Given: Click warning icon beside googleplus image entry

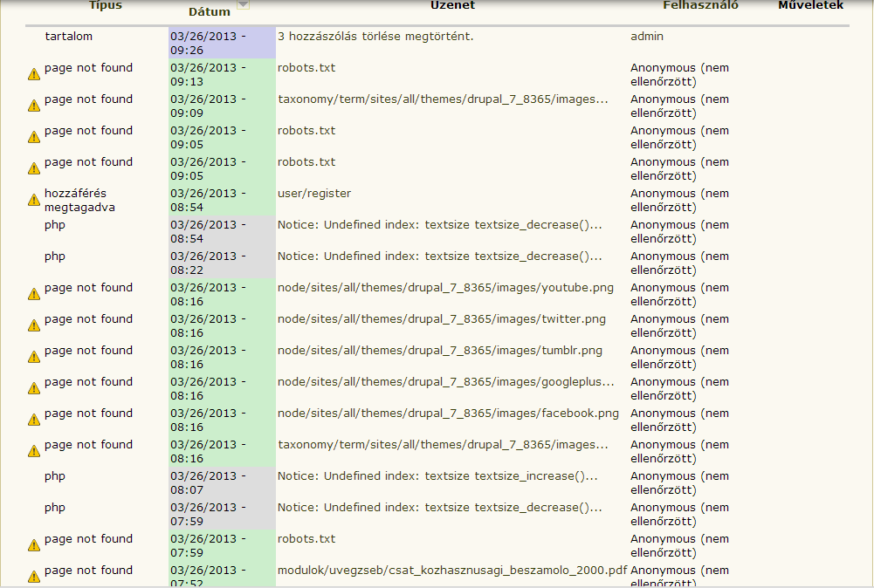Looking at the screenshot, I should click(x=34, y=389).
